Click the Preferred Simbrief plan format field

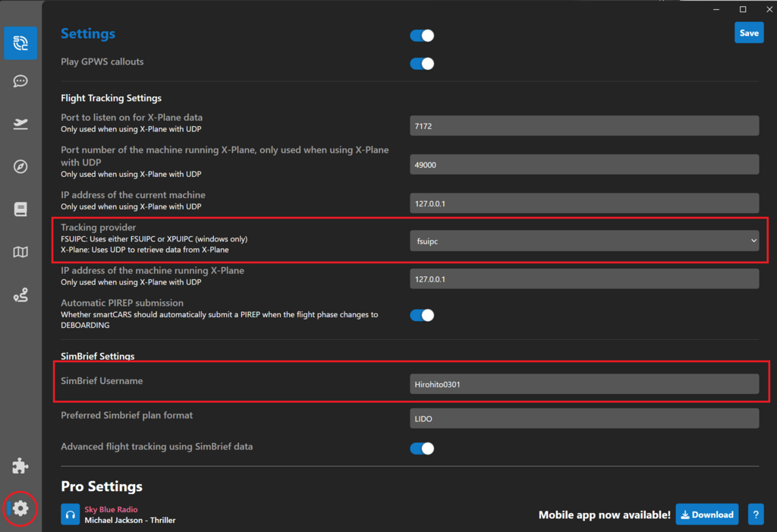(x=584, y=418)
